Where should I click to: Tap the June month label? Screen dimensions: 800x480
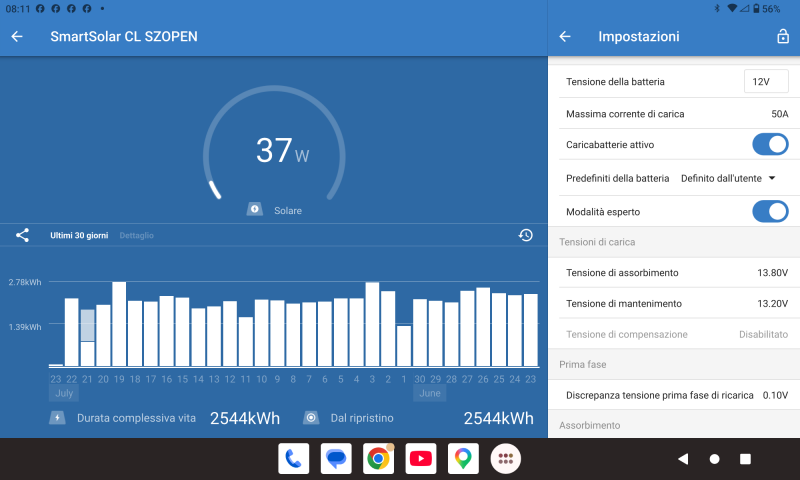click(430, 393)
